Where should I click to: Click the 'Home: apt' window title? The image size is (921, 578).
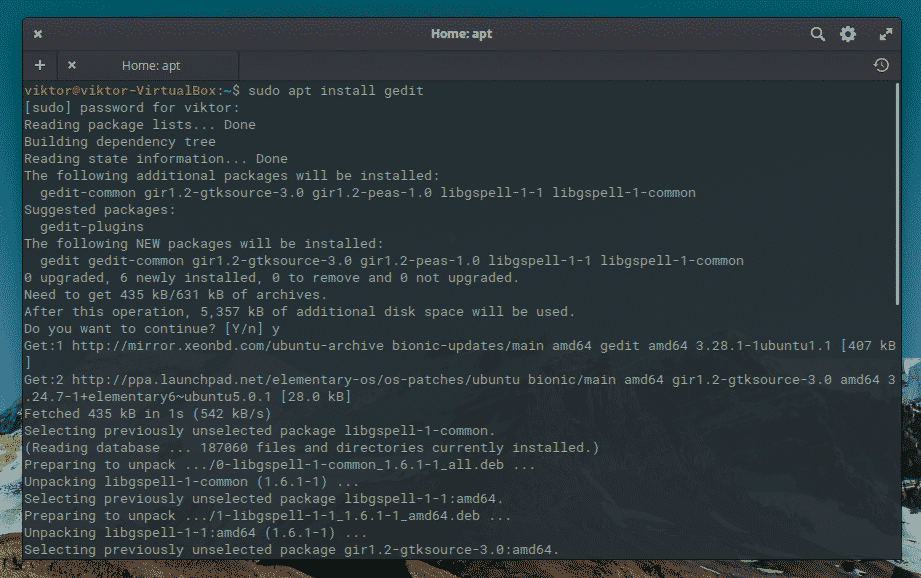(461, 34)
